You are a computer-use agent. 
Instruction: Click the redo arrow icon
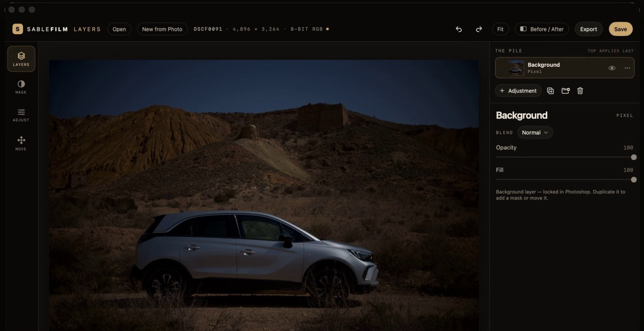(x=479, y=29)
